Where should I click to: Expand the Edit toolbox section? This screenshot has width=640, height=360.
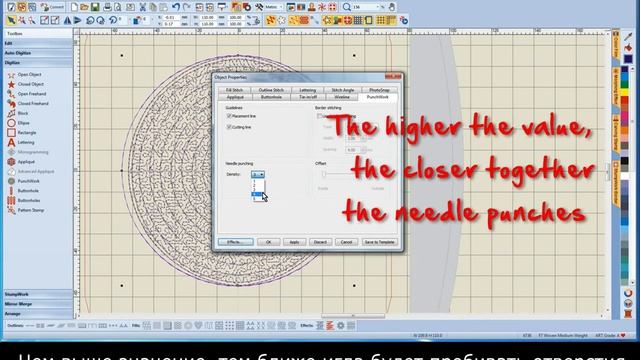(x=38, y=43)
